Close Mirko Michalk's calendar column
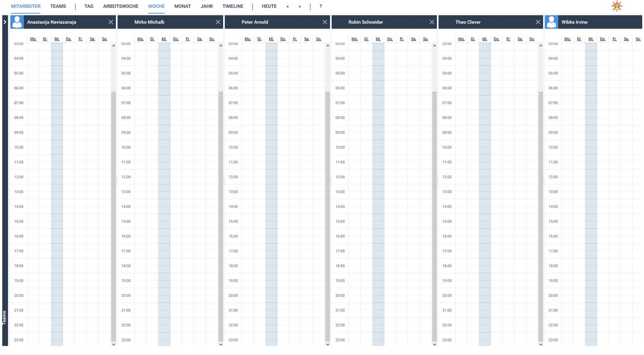Viewport: 644px width, 355px height. (218, 22)
